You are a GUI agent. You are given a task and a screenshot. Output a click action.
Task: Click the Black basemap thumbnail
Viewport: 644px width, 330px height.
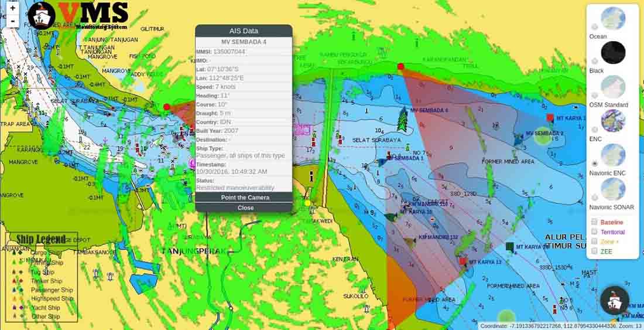613,53
